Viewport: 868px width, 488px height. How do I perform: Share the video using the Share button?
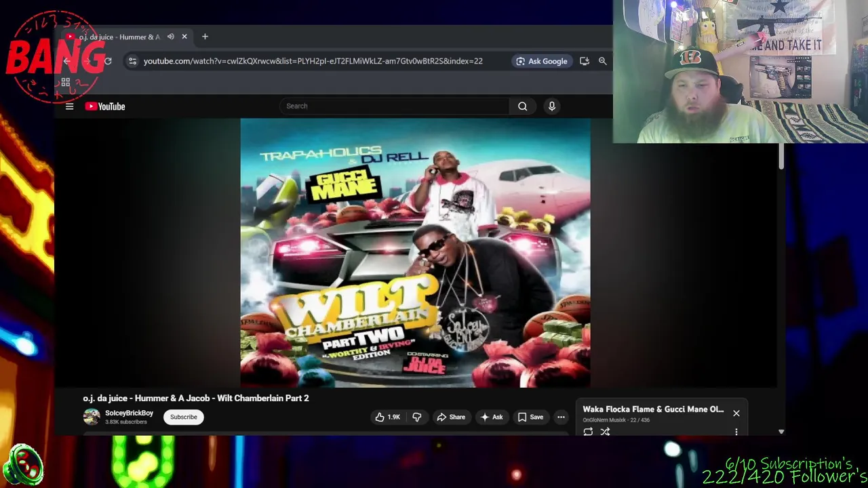[x=451, y=417]
